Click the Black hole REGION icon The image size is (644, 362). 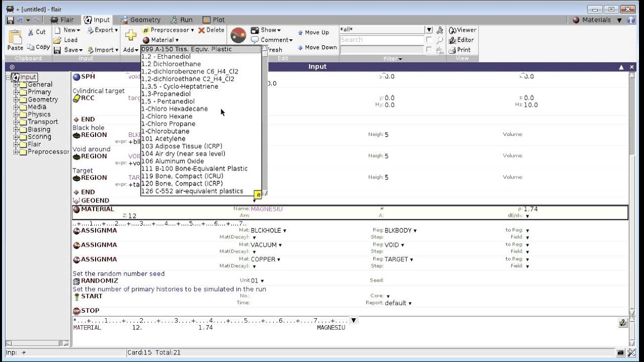point(76,135)
